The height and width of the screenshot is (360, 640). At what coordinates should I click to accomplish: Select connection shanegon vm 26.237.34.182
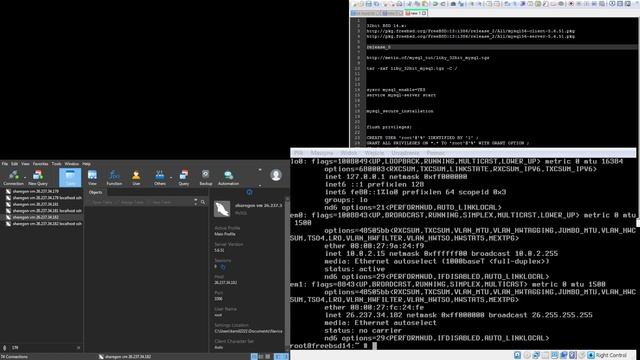coord(35,217)
